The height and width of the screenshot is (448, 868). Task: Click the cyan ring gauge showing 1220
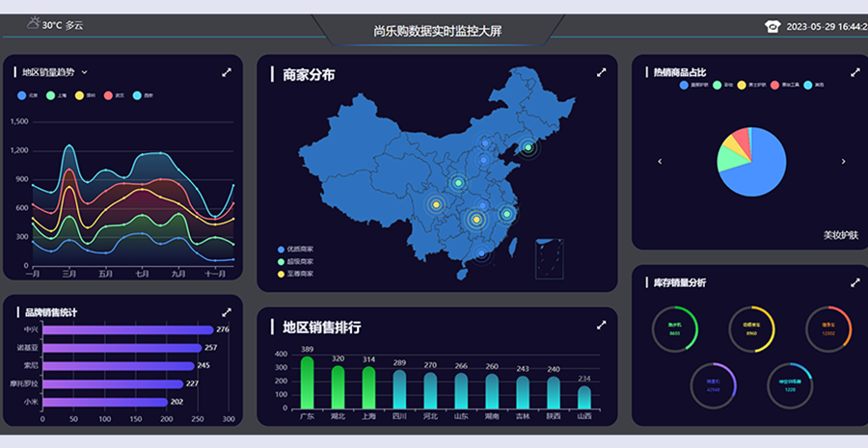click(x=790, y=385)
